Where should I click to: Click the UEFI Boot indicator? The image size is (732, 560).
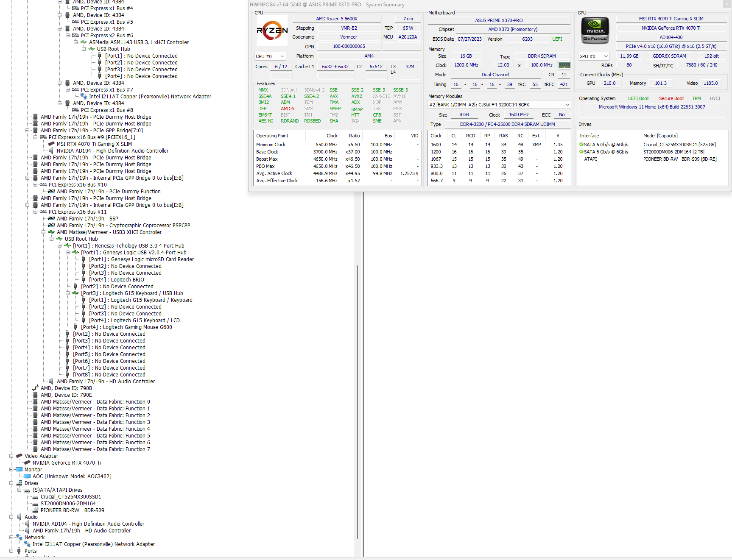(638, 98)
